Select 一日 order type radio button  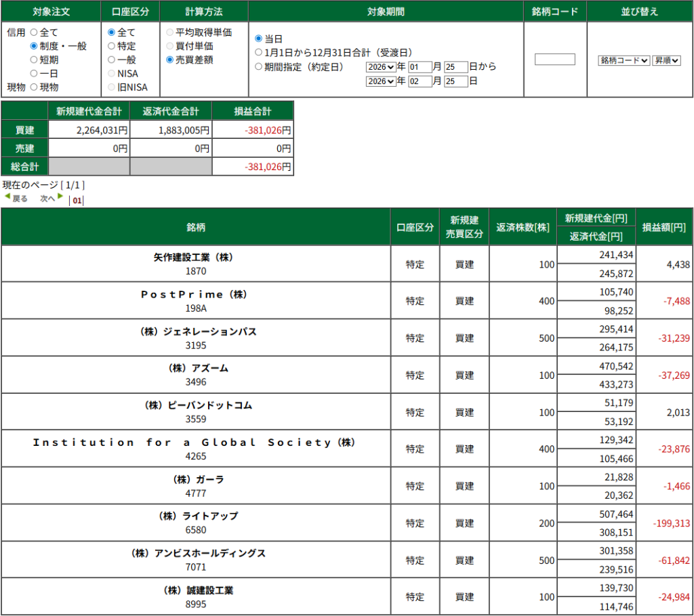point(34,73)
